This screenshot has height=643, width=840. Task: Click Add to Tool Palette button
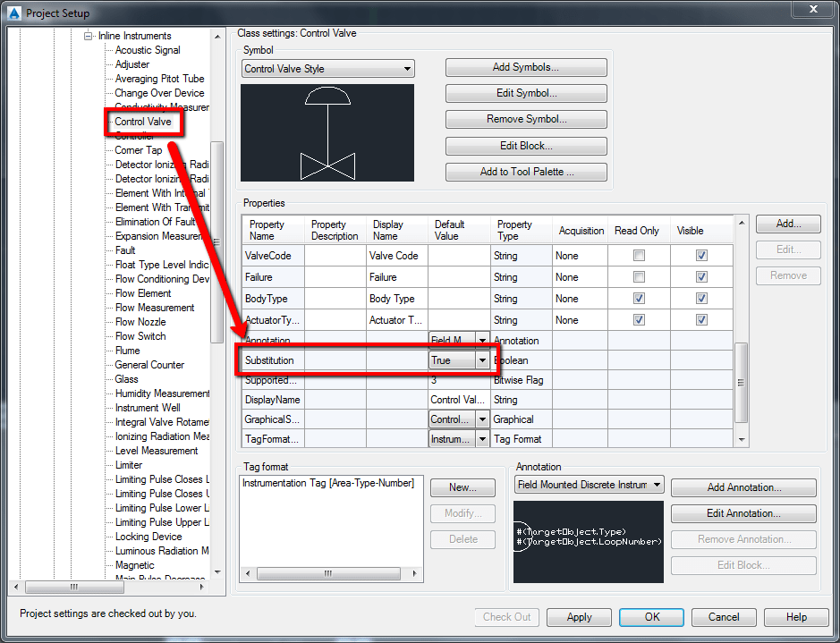coord(526,172)
